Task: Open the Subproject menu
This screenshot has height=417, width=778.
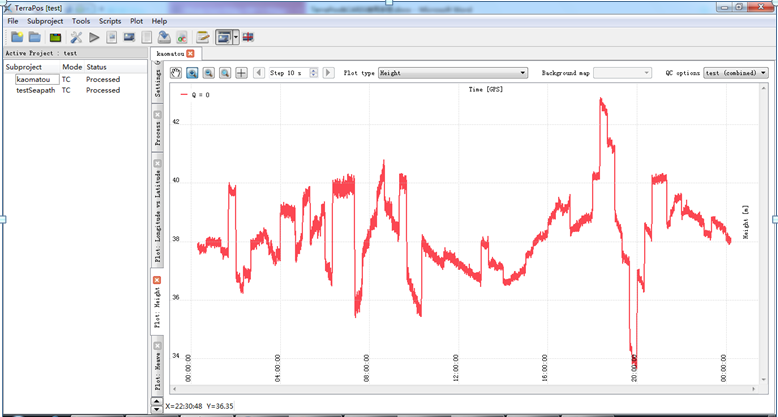Action: click(46, 21)
